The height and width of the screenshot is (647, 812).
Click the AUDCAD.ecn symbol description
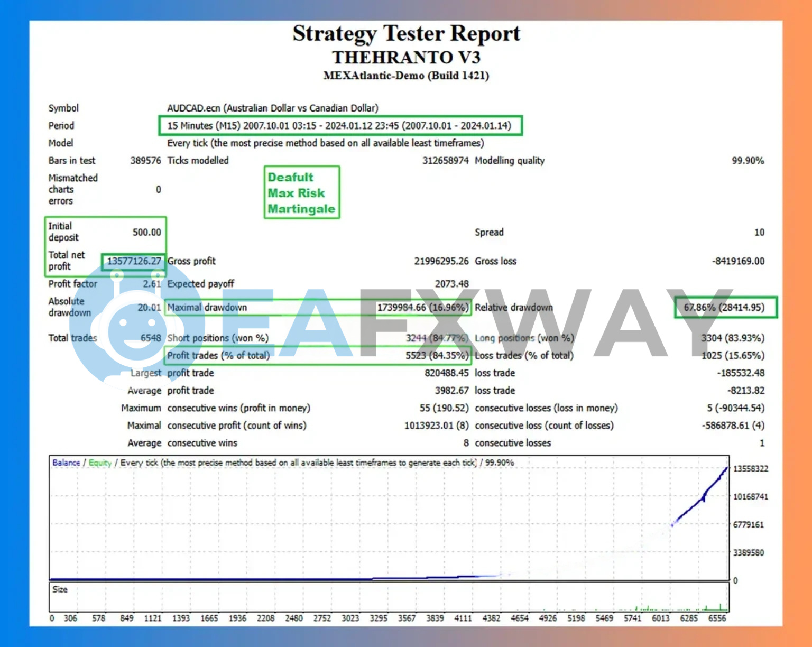(272, 108)
